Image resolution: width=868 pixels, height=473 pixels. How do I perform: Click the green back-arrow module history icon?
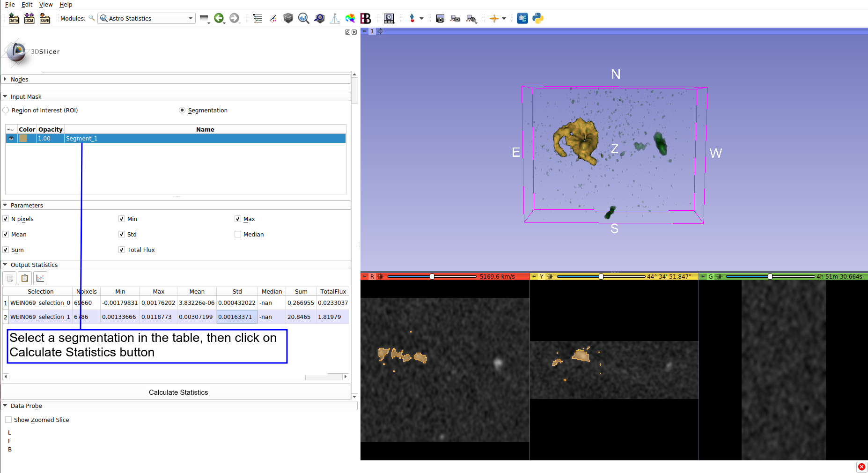click(219, 19)
